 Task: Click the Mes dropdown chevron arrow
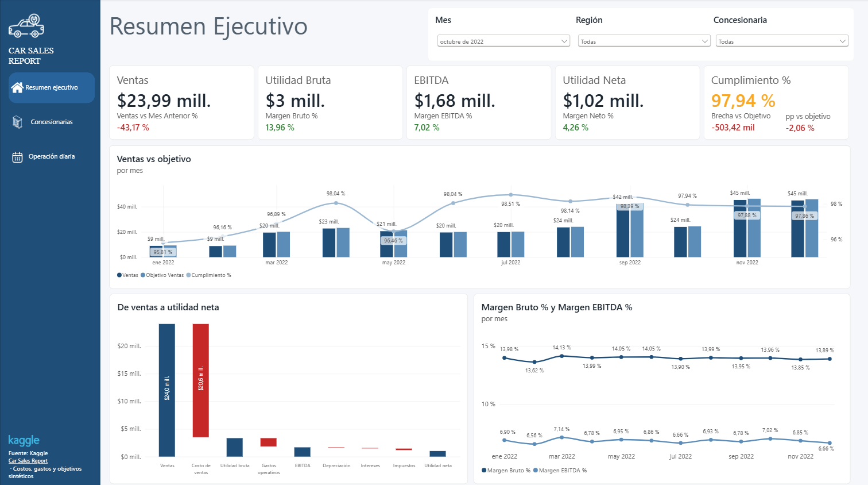point(564,41)
